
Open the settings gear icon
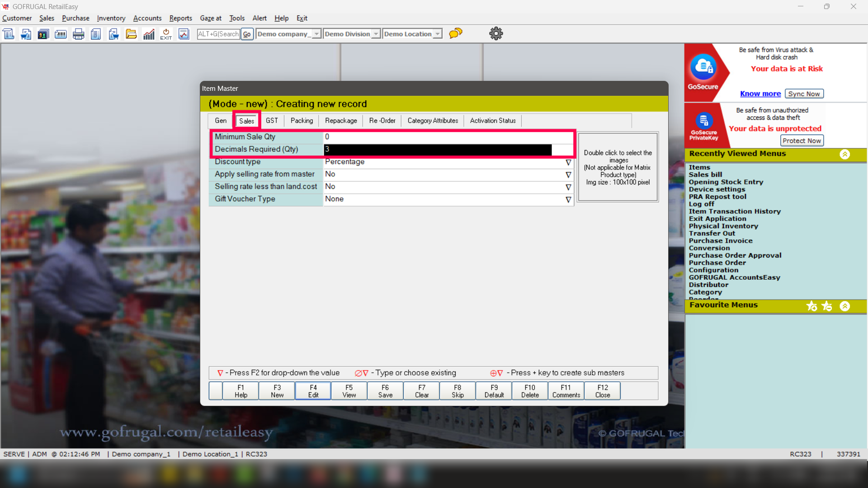496,33
